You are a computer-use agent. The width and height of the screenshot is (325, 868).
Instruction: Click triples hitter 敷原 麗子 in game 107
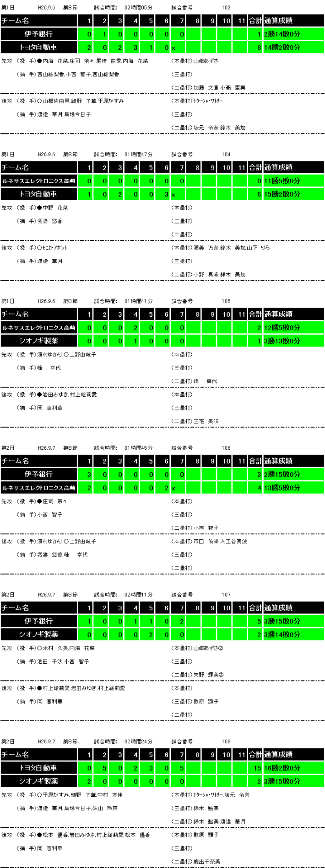pyautogui.click(x=206, y=702)
